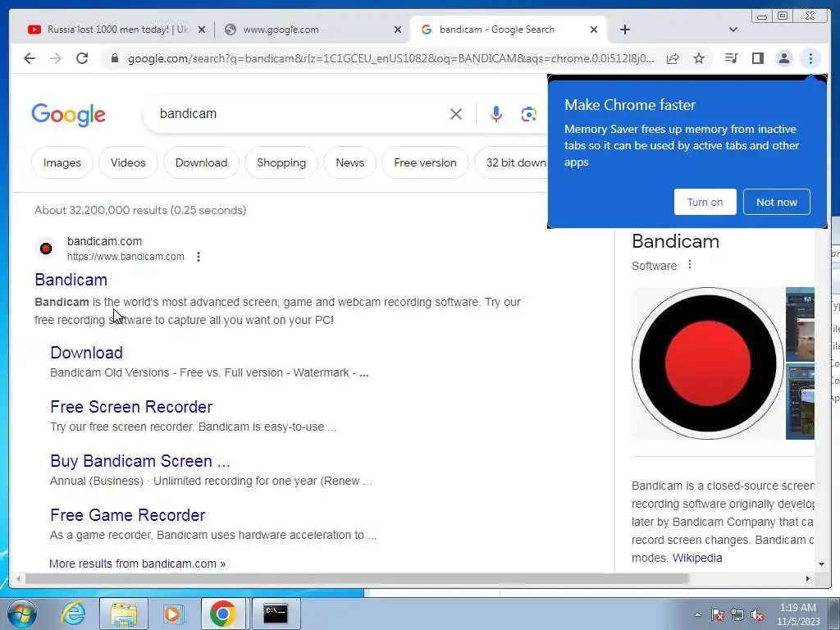Switch to the www.google.com tab

[311, 30]
